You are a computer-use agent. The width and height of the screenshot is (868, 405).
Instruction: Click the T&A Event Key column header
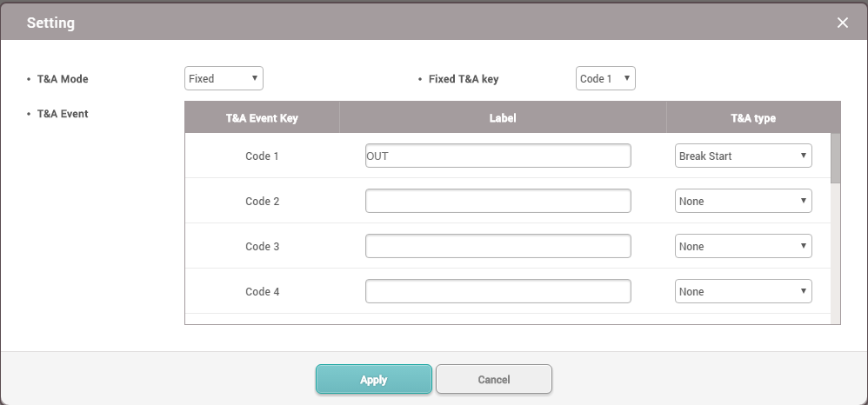point(262,118)
